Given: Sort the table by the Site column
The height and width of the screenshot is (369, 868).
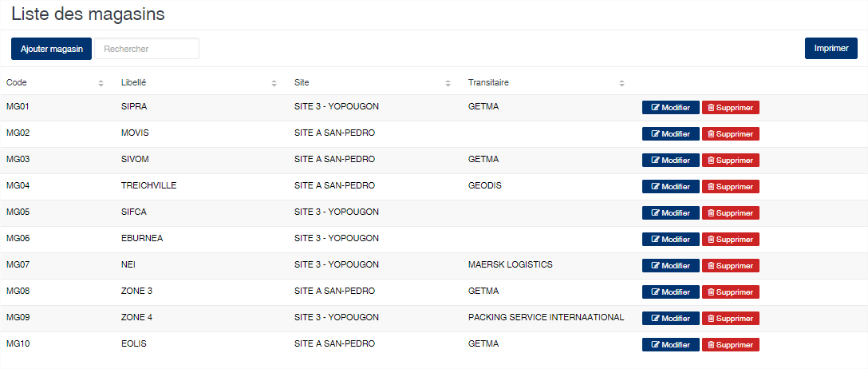Looking at the screenshot, I should pos(373,82).
